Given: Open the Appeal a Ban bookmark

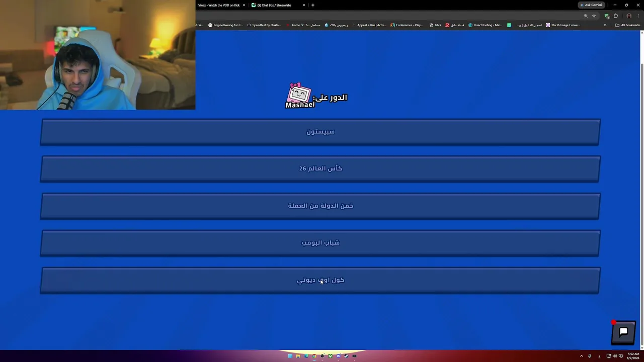Looking at the screenshot, I should point(369,25).
